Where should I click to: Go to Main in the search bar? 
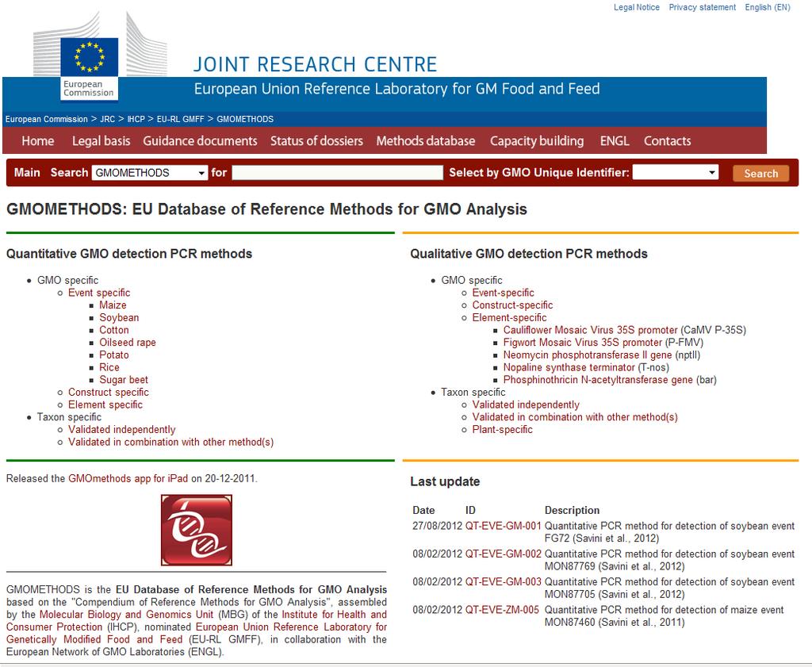[27, 172]
